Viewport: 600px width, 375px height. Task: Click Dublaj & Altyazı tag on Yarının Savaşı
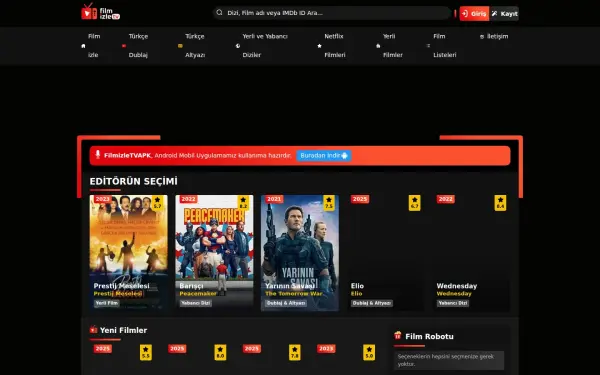[286, 303]
